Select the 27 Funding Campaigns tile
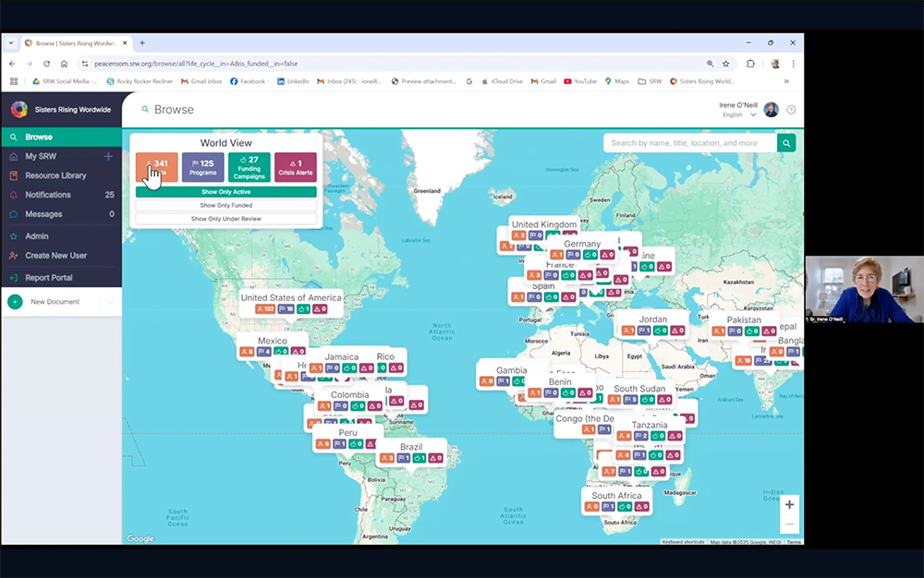 click(249, 167)
